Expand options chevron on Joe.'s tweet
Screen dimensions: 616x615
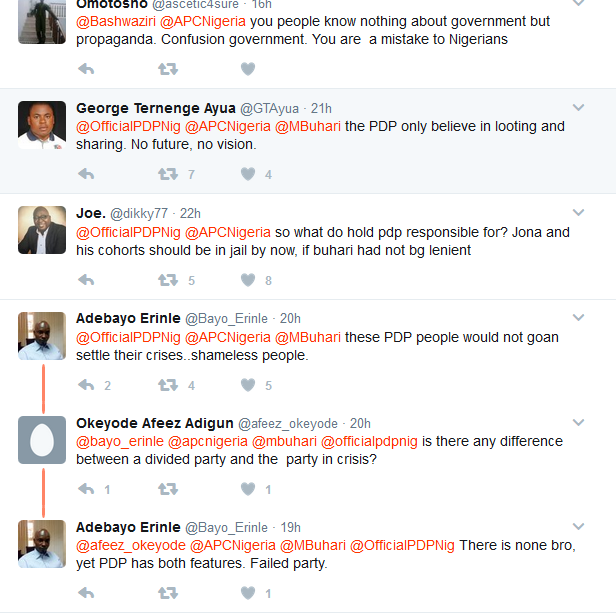(578, 213)
